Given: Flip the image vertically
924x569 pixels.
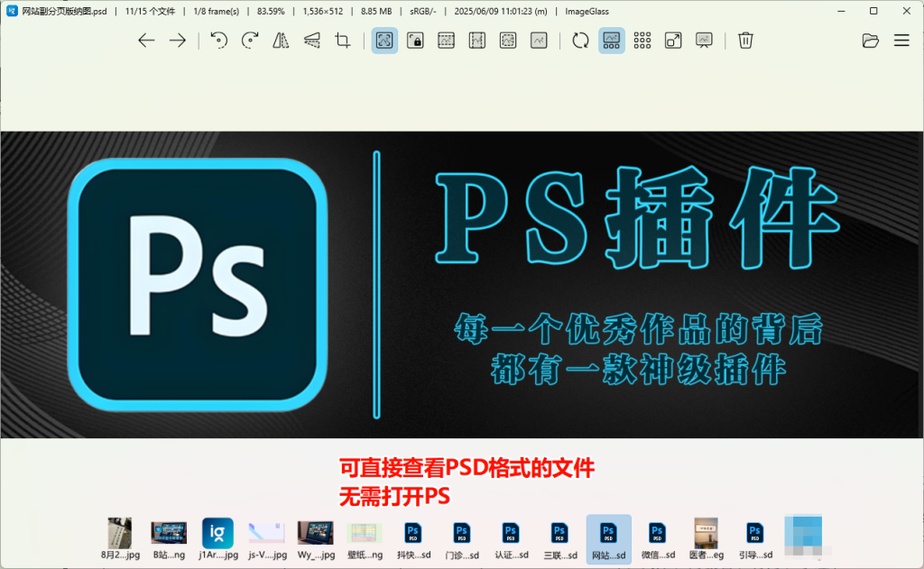Looking at the screenshot, I should [x=312, y=41].
